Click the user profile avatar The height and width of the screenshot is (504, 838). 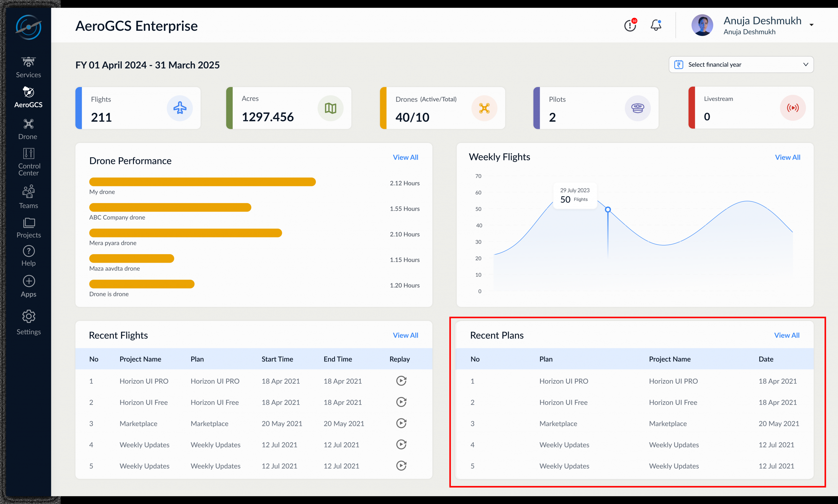coord(702,25)
